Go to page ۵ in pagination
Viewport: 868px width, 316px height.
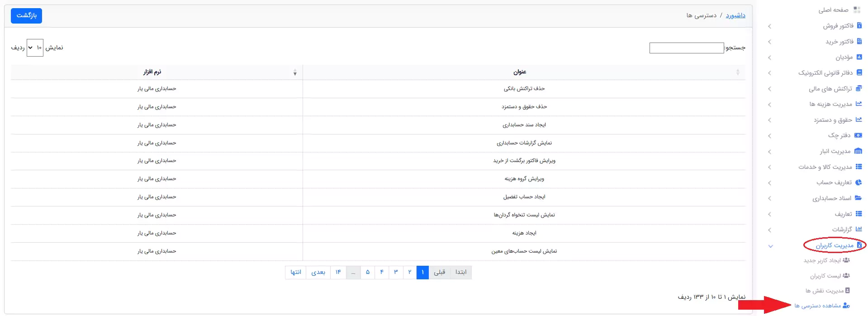(x=368, y=272)
